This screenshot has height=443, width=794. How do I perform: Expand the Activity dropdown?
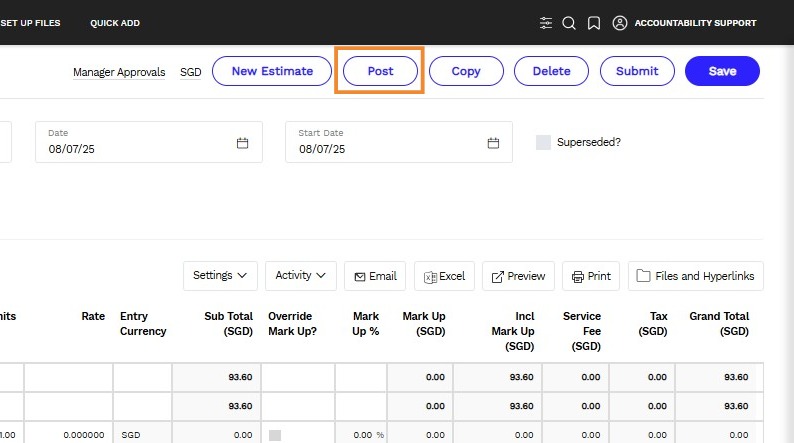coord(301,275)
